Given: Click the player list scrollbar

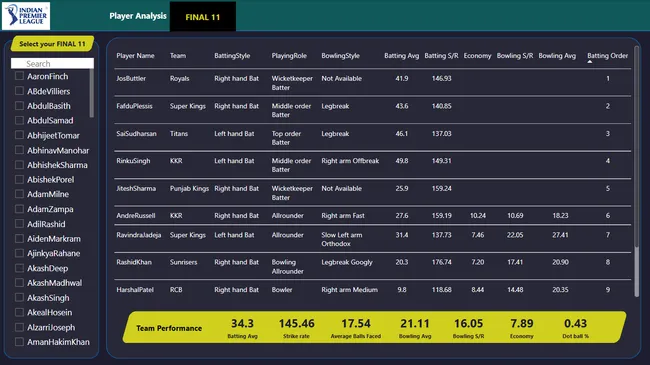Looking at the screenshot, I should (92, 93).
